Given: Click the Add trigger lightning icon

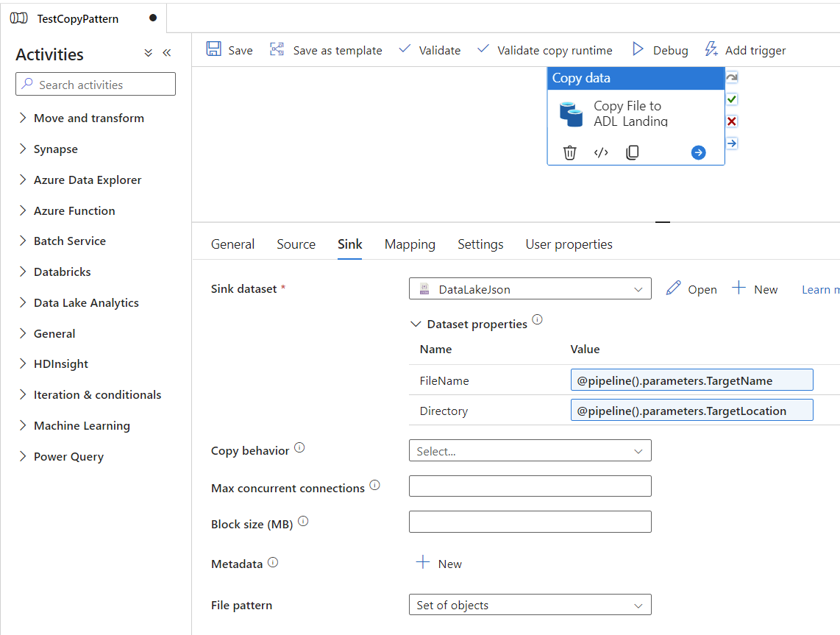Looking at the screenshot, I should click(711, 49).
